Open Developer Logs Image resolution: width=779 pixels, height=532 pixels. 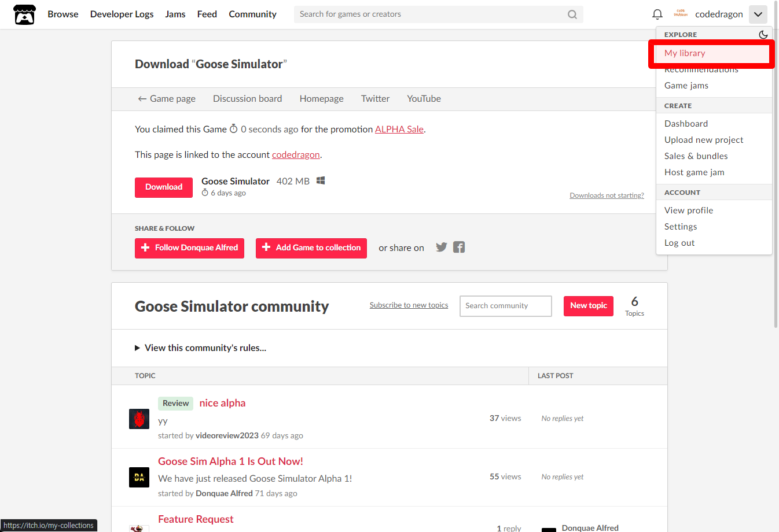click(122, 14)
